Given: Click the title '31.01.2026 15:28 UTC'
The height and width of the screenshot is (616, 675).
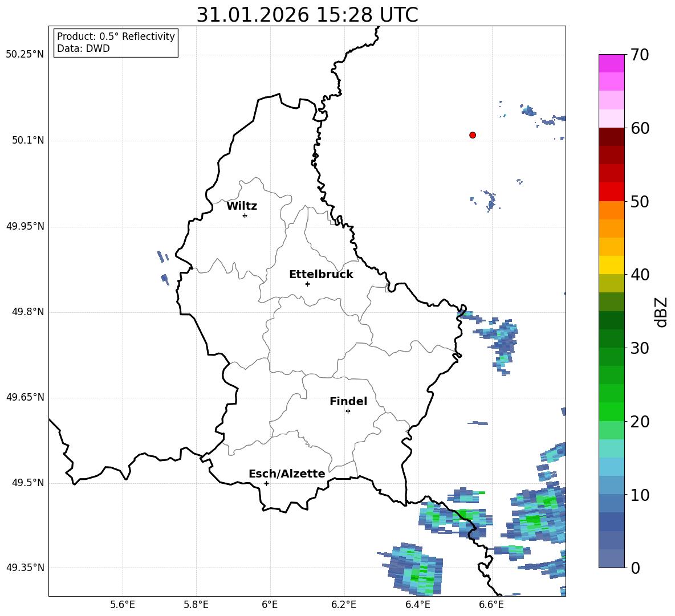Looking at the screenshot, I should 307,15.
